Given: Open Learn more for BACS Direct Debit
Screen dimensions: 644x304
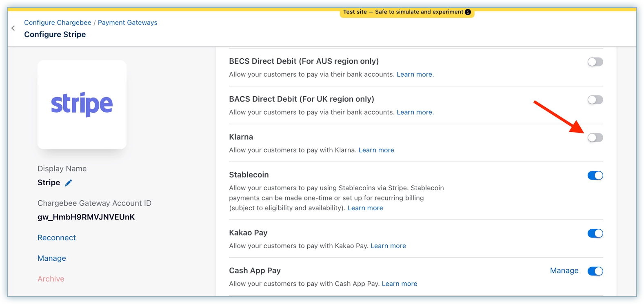Looking at the screenshot, I should point(415,112).
